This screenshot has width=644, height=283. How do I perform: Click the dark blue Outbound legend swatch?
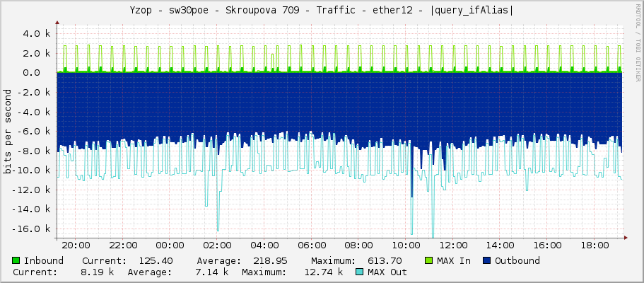[x=487, y=260]
